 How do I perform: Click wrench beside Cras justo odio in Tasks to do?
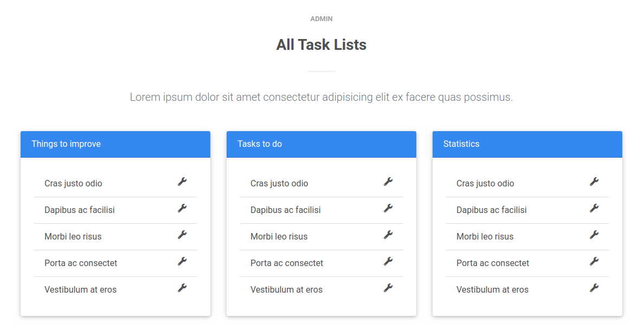(388, 182)
